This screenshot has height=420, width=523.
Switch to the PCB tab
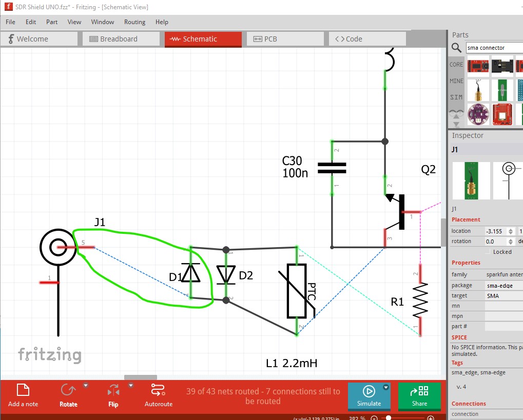[285, 39]
